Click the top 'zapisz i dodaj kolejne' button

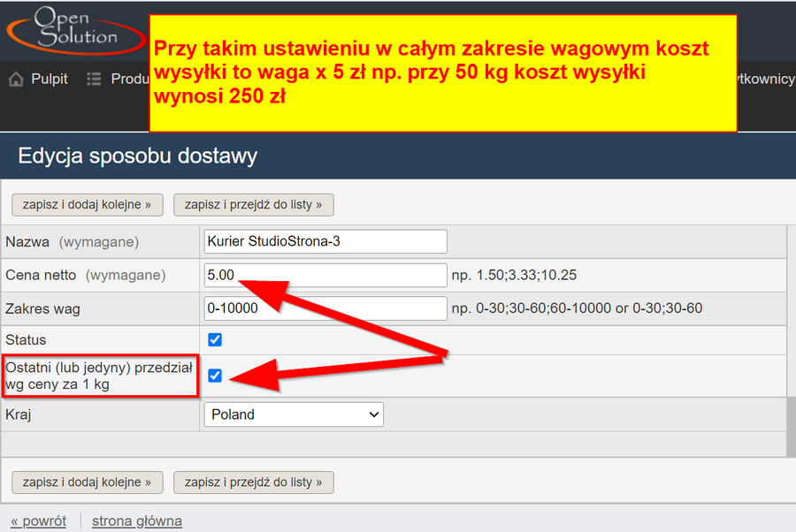[88, 205]
